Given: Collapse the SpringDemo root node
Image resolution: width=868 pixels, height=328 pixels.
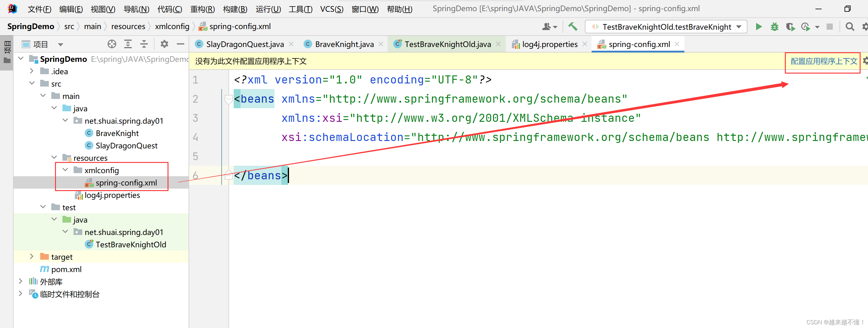Looking at the screenshot, I should tap(21, 59).
